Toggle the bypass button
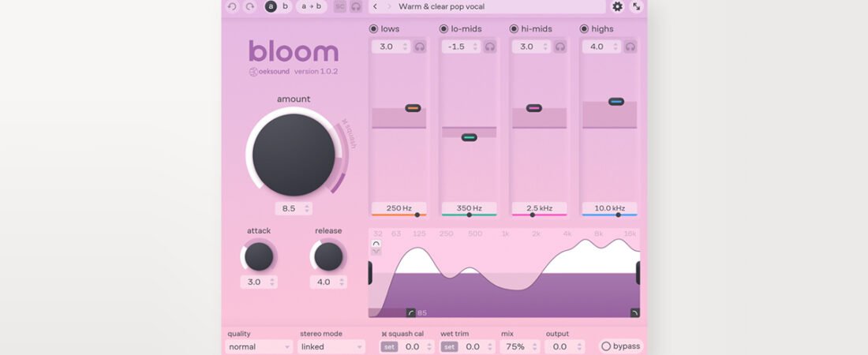 click(x=620, y=346)
